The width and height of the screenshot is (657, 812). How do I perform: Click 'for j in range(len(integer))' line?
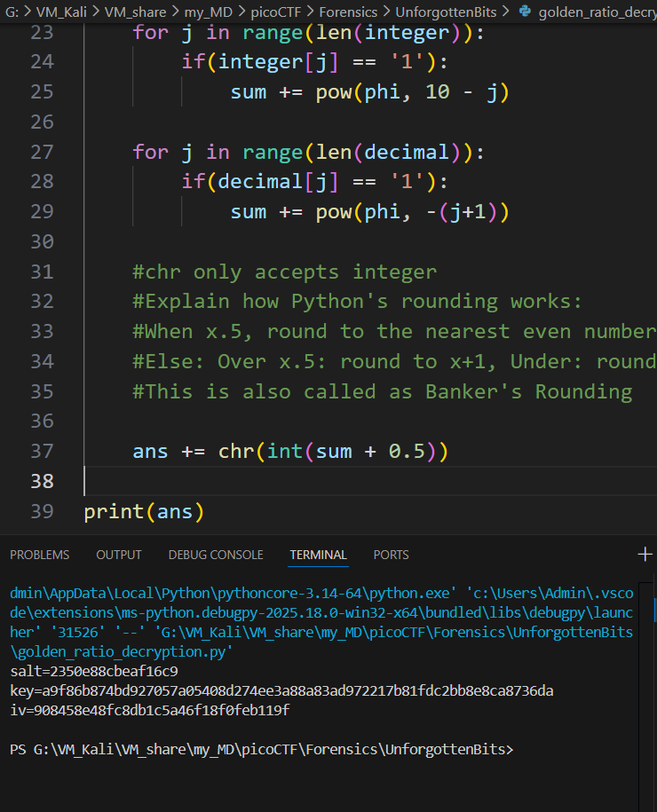(x=308, y=33)
